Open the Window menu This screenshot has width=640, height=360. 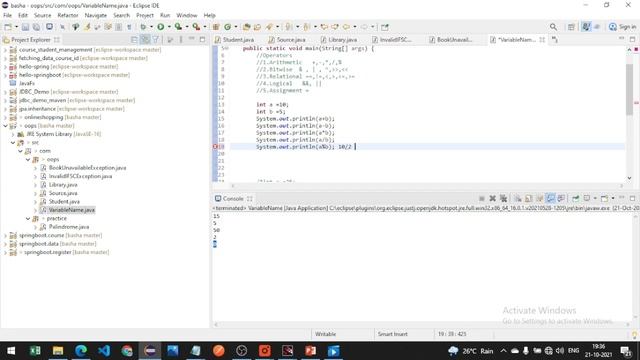[187, 15]
